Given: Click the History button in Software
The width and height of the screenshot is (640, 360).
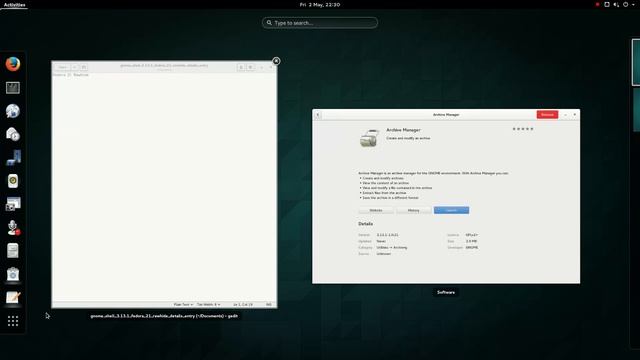Looking at the screenshot, I should click(413, 210).
